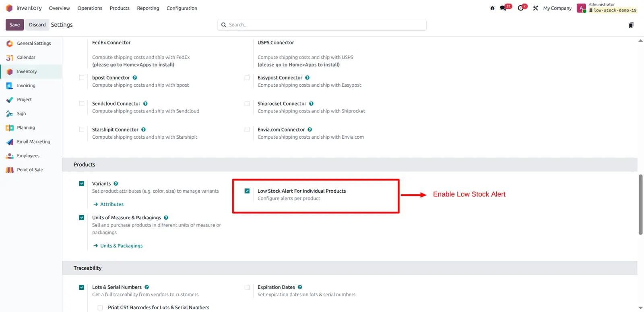Open the Administrator avatar menu

click(581, 8)
